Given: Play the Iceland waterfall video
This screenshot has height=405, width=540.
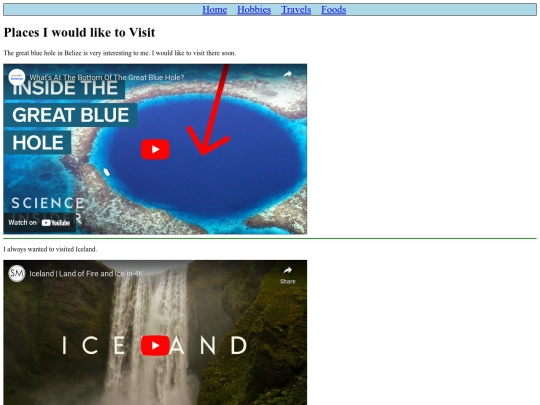Looking at the screenshot, I should [155, 345].
